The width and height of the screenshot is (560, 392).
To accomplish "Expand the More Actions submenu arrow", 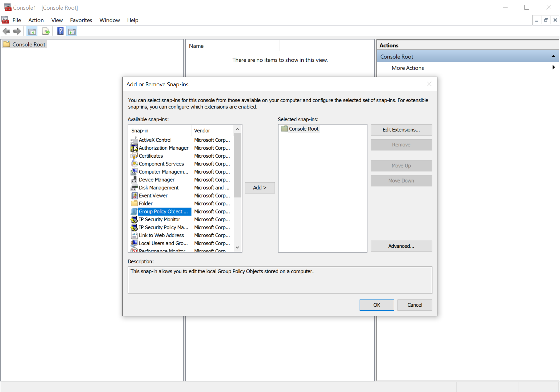I will tap(554, 67).
